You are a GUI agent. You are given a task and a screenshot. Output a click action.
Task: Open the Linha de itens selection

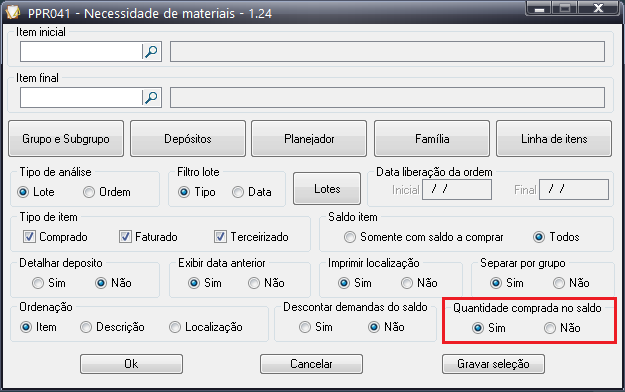554,139
